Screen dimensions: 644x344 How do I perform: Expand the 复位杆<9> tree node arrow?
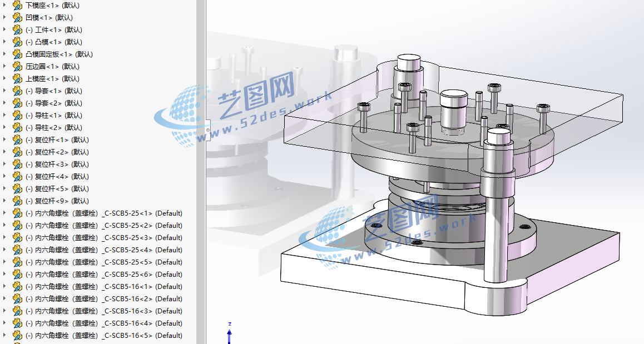pos(4,201)
